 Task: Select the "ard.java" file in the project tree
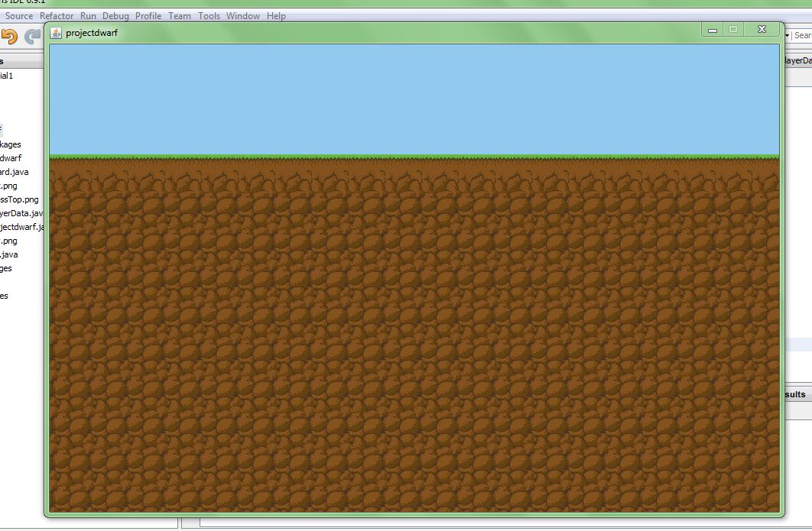coord(15,173)
